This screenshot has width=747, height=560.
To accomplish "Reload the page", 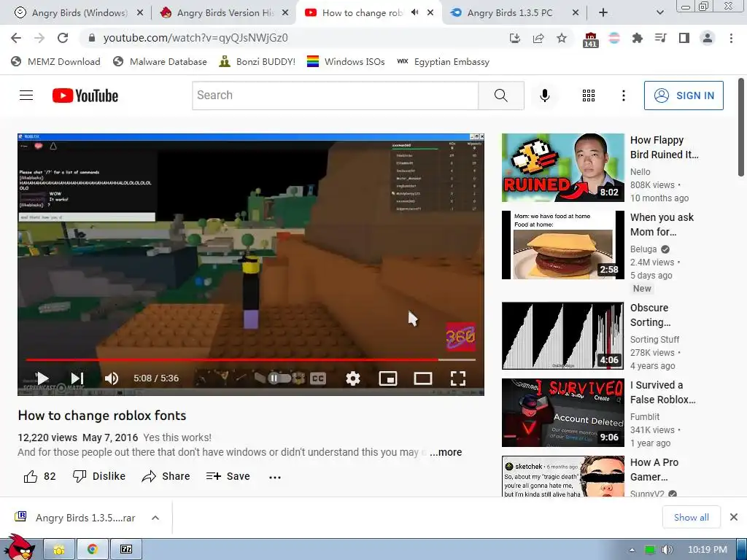I will coord(63,38).
